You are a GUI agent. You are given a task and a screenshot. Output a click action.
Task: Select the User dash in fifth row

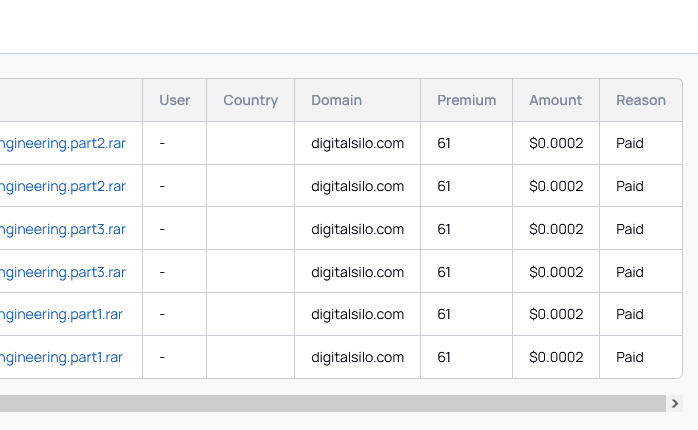pos(162,314)
